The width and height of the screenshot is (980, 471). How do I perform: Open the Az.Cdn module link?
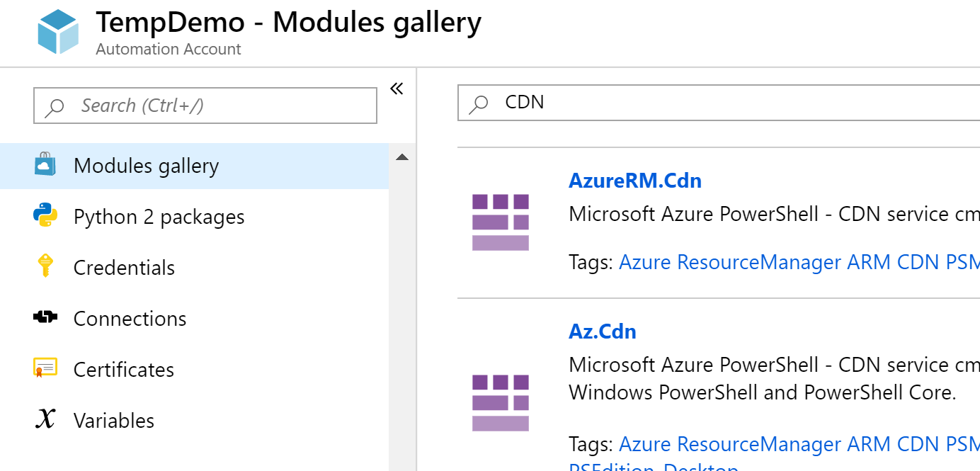(x=603, y=331)
